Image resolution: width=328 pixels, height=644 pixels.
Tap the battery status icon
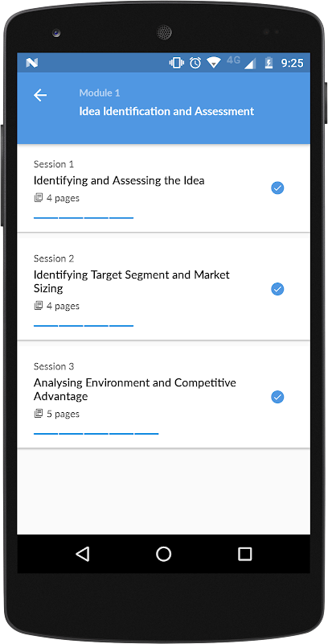[269, 63]
